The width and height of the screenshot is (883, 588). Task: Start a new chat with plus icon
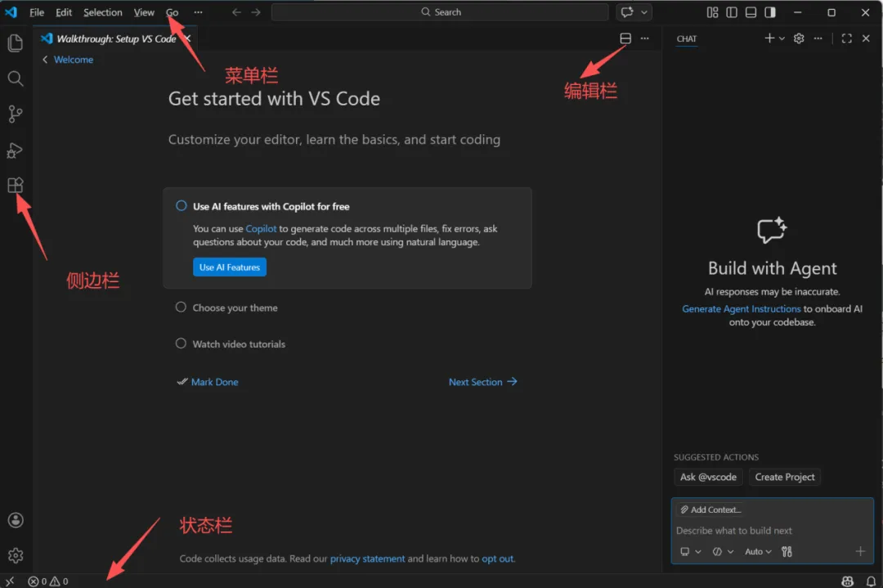pos(769,38)
